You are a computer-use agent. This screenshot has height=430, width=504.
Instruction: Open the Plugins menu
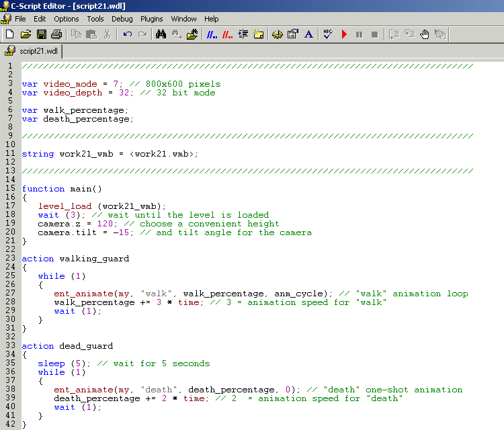(x=151, y=19)
